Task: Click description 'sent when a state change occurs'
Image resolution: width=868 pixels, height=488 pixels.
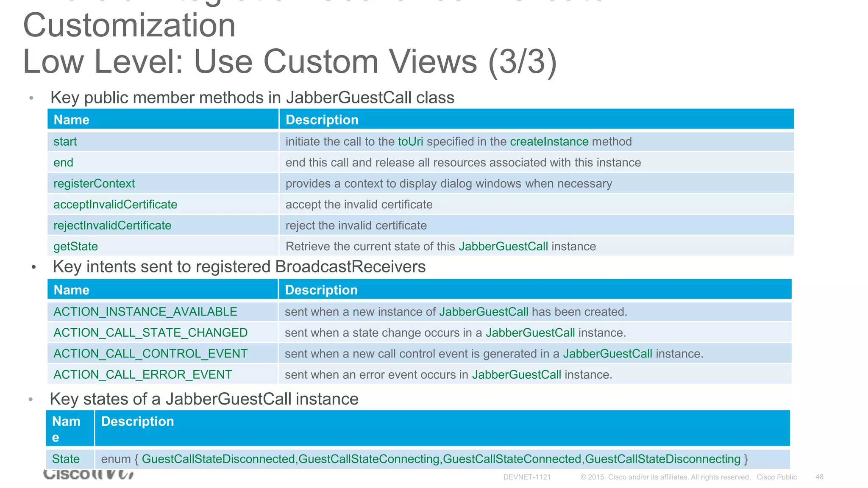Action: [455, 333]
